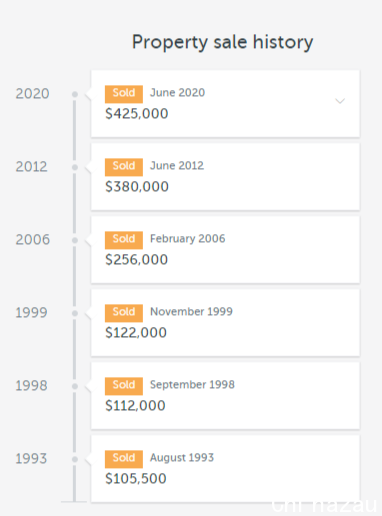Image resolution: width=382 pixels, height=516 pixels.
Task: Open the $425,000 sale card
Action: pos(225,103)
